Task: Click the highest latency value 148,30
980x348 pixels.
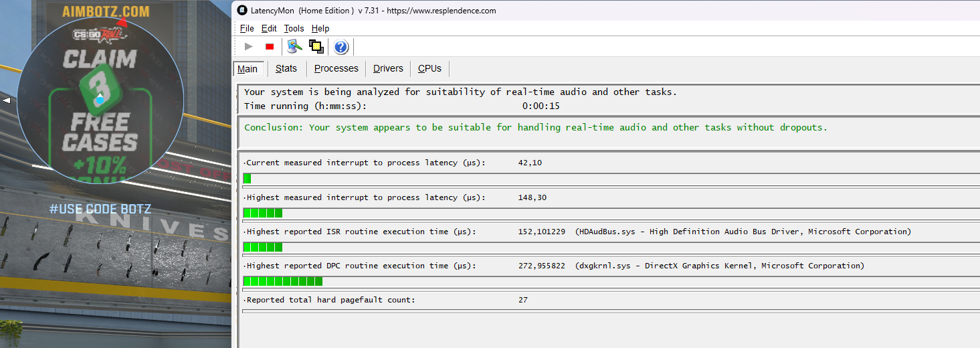Action: pos(532,197)
